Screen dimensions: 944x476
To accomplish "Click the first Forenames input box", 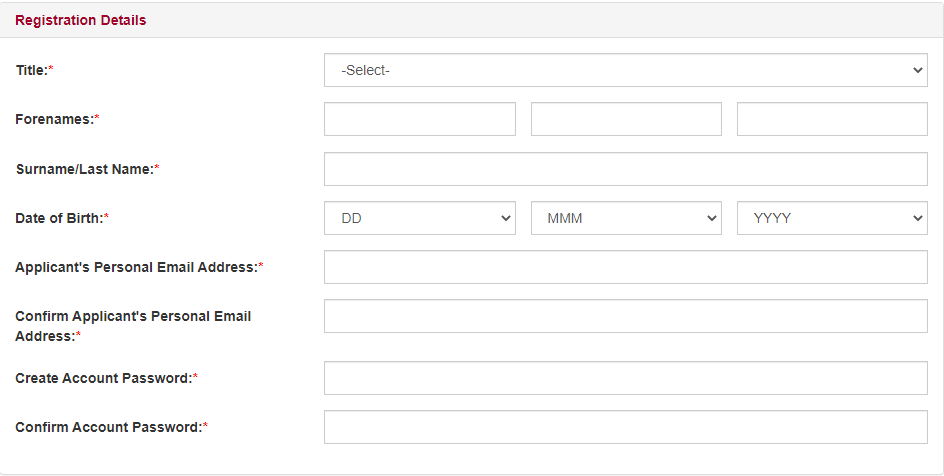I will tap(419, 119).
